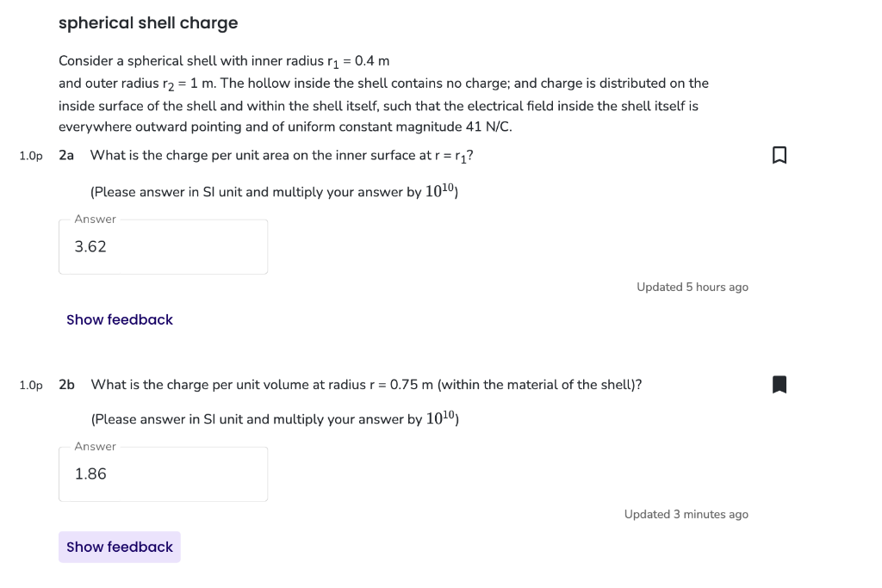This screenshot has width=882, height=588.
Task: Click the Show feedback link under question 2a
Action: coord(120,319)
